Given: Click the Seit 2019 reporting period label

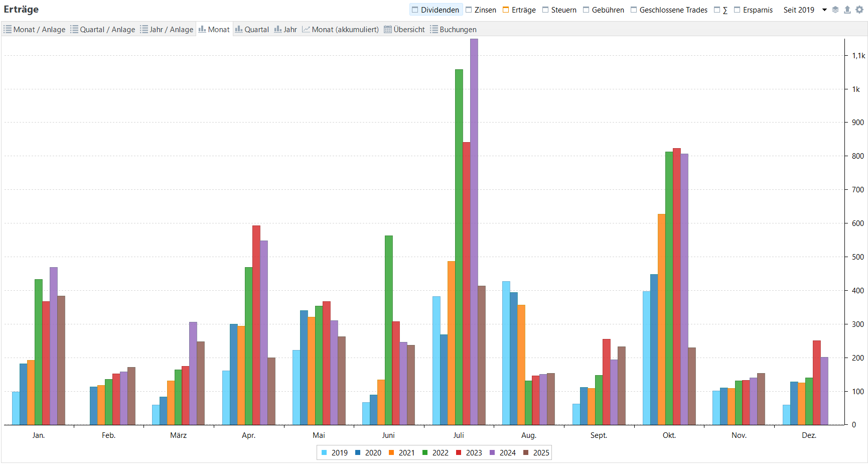Looking at the screenshot, I should click(x=799, y=10).
